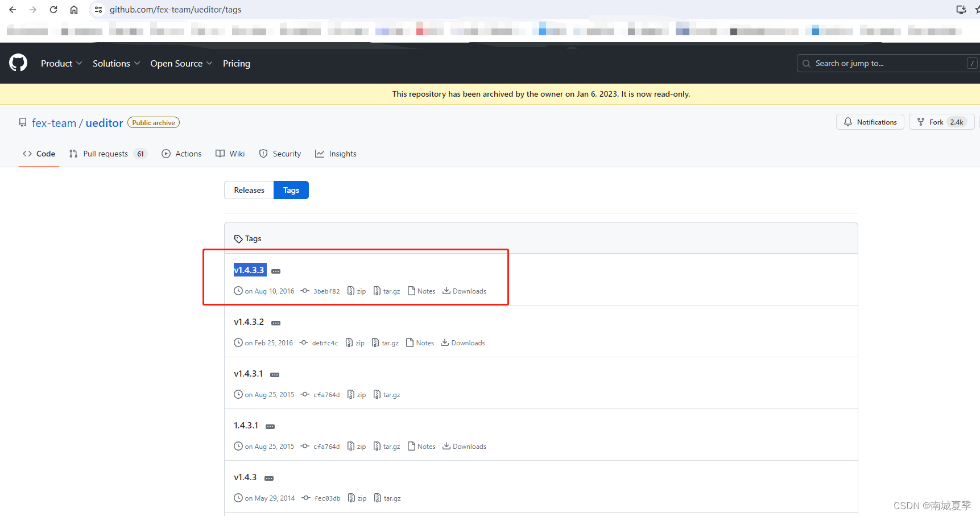The width and height of the screenshot is (980, 516).
Task: Download tar.gz for v1.4.3.1 tag
Action: pyautogui.click(x=387, y=395)
